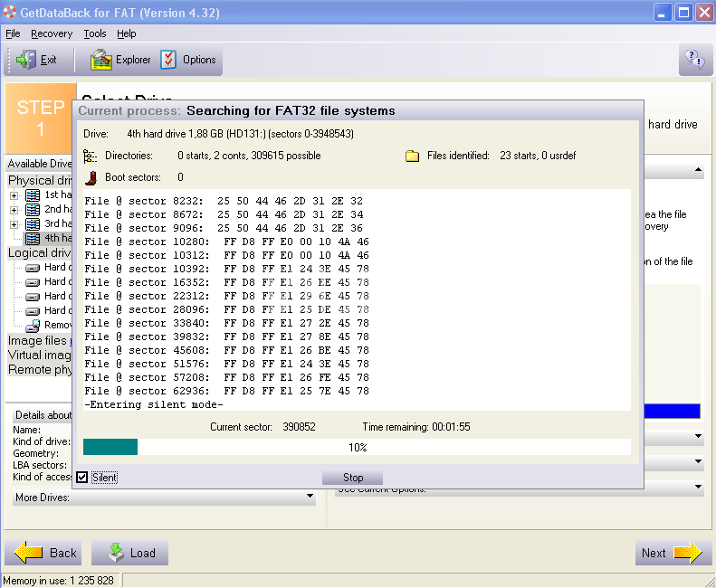This screenshot has width=716, height=588.
Task: Click the sector 10280 file log line
Action: (x=226, y=242)
